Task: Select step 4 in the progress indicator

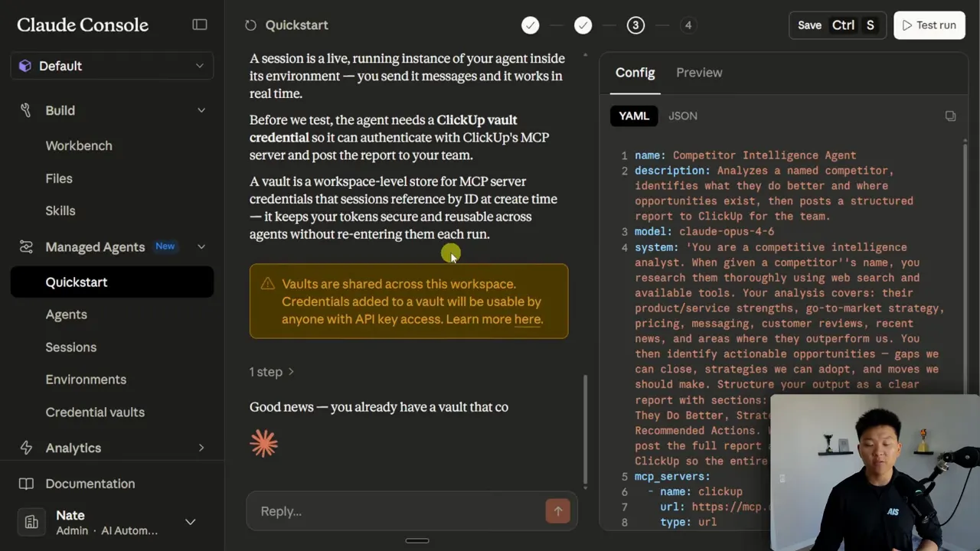Action: (688, 25)
